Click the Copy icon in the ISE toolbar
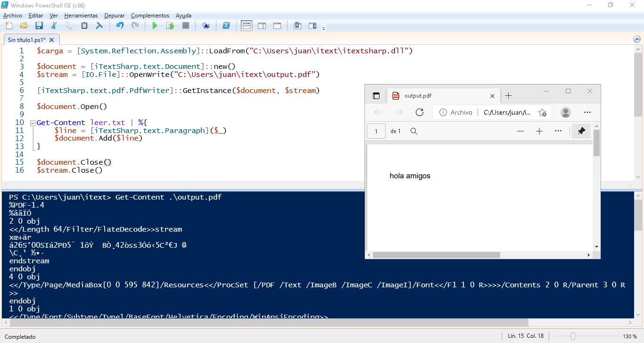Image resolution: width=644 pixels, height=343 pixels. pos(69,26)
